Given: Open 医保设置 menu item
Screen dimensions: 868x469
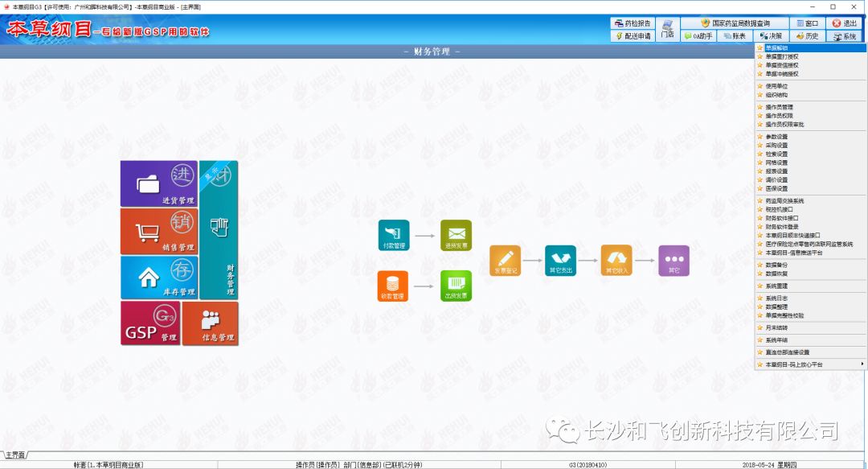Looking at the screenshot, I should pos(810,188).
